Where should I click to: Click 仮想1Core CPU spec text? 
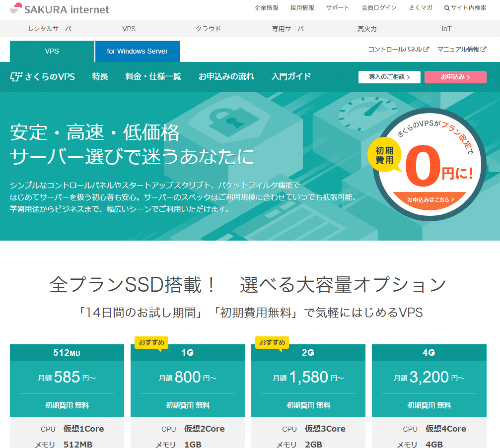point(84,429)
